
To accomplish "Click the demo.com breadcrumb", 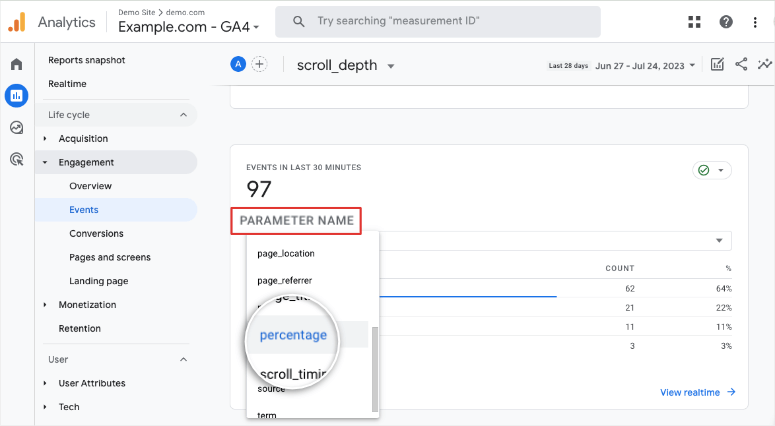I will (185, 12).
